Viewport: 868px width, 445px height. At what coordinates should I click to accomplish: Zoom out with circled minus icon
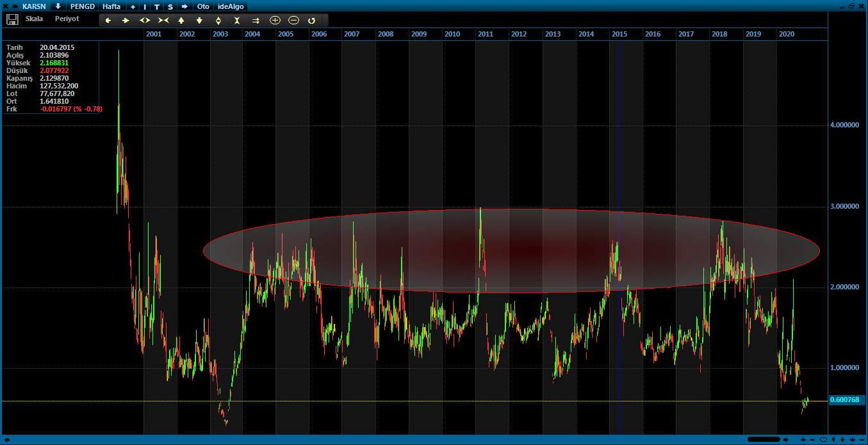[x=293, y=20]
